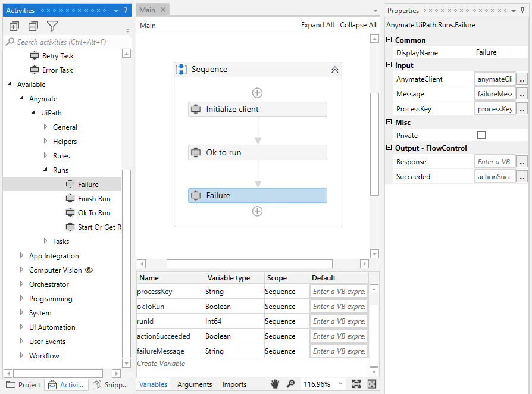The height and width of the screenshot is (394, 532).
Task: Pin the Activities panel
Action: tap(125, 10)
